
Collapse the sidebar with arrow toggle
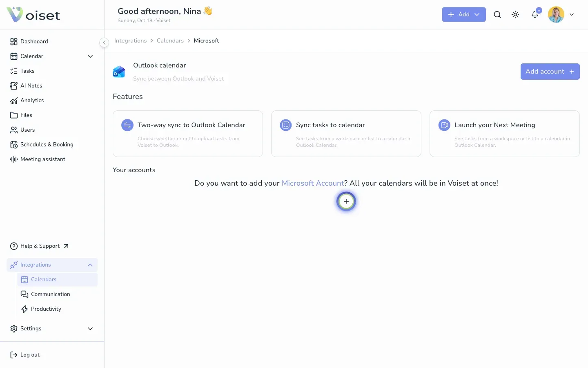[x=104, y=43]
